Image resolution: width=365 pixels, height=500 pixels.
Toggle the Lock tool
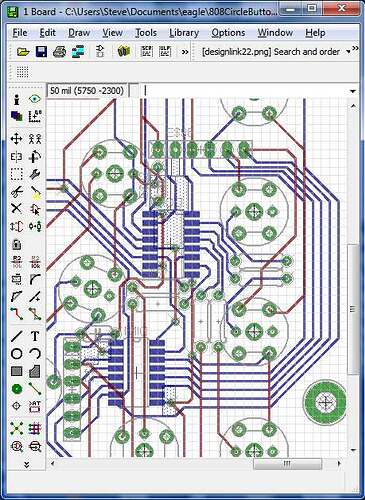pos(16,244)
